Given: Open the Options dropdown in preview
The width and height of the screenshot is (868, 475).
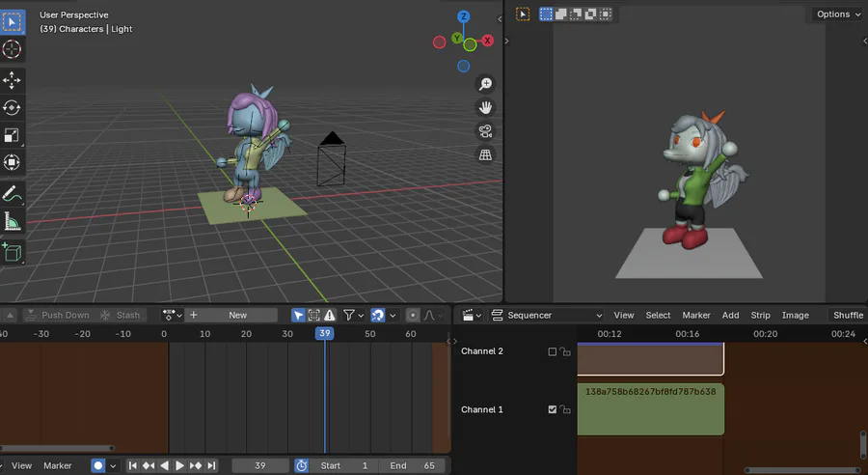Looking at the screenshot, I should (x=838, y=14).
